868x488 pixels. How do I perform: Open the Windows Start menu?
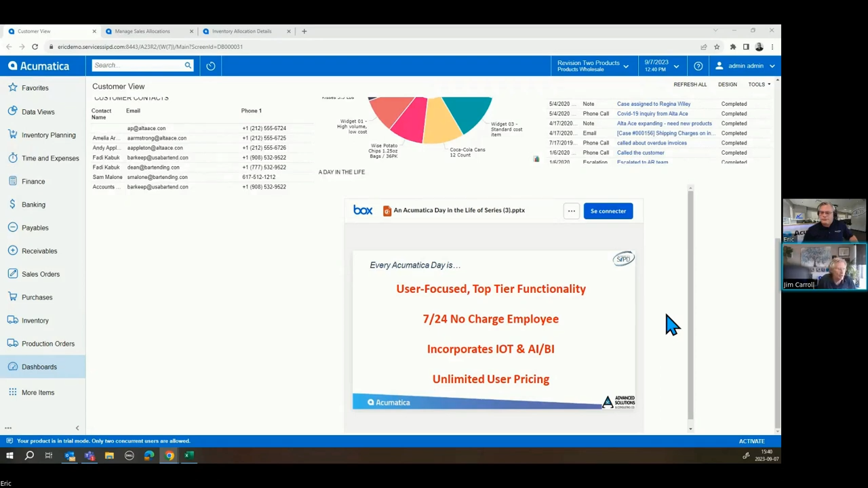(x=9, y=455)
